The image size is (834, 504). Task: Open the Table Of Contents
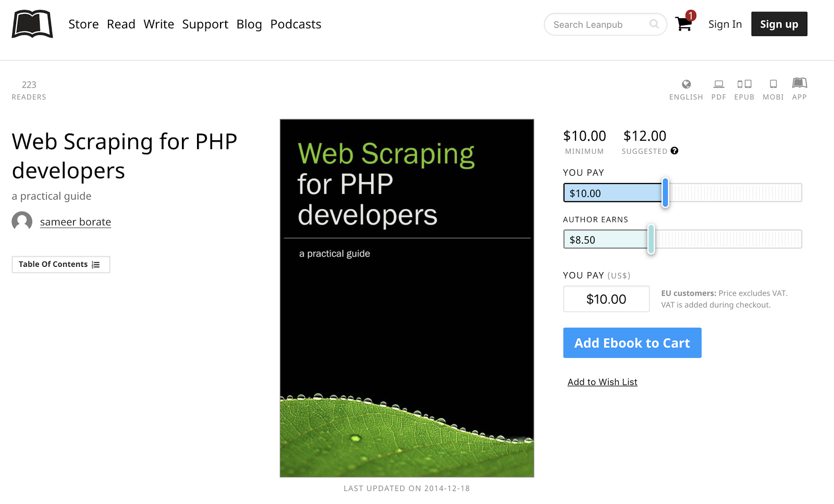click(x=61, y=264)
